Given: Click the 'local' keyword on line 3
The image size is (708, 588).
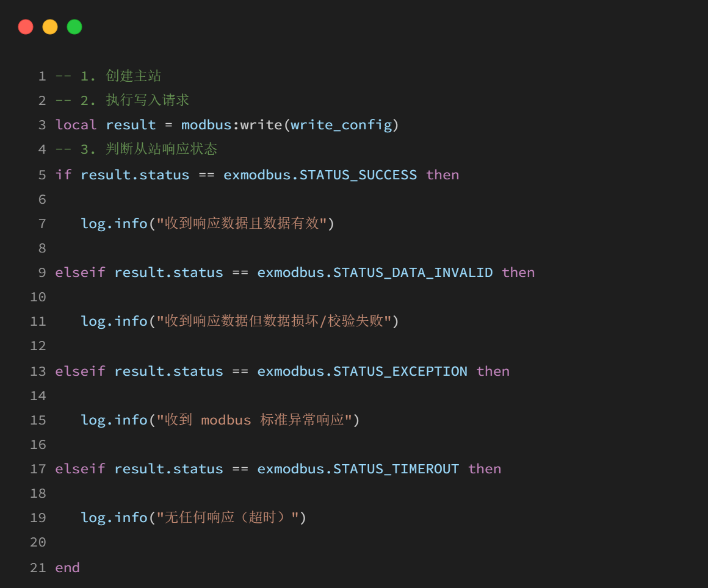Looking at the screenshot, I should pos(76,124).
